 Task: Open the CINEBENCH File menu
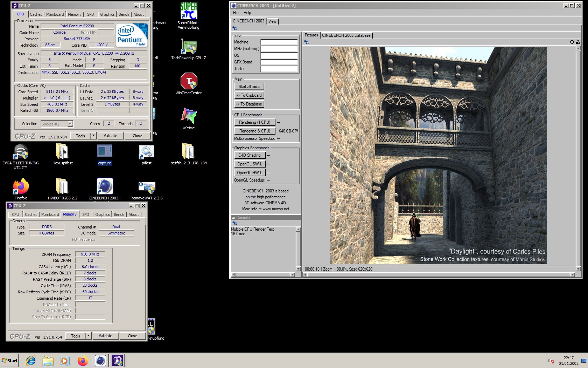(236, 13)
